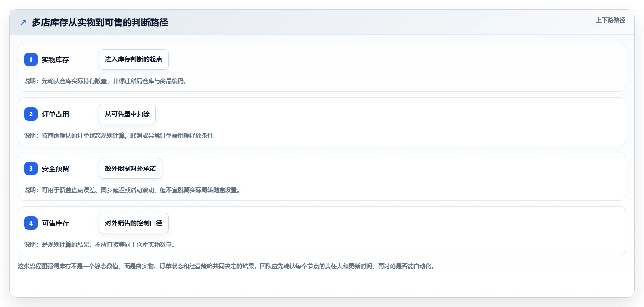Select the 进入库存判断的起点 tag
This screenshot has width=644, height=307.
(134, 59)
